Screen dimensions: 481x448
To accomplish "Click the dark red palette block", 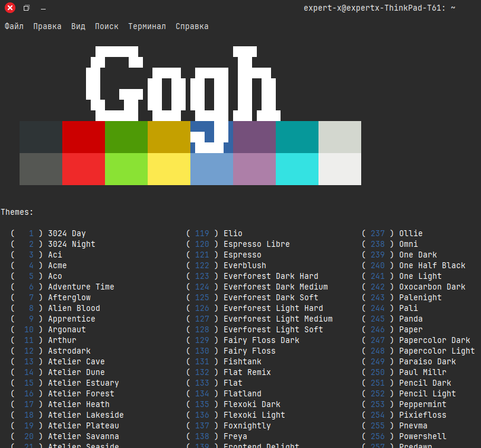I will pos(84,137).
